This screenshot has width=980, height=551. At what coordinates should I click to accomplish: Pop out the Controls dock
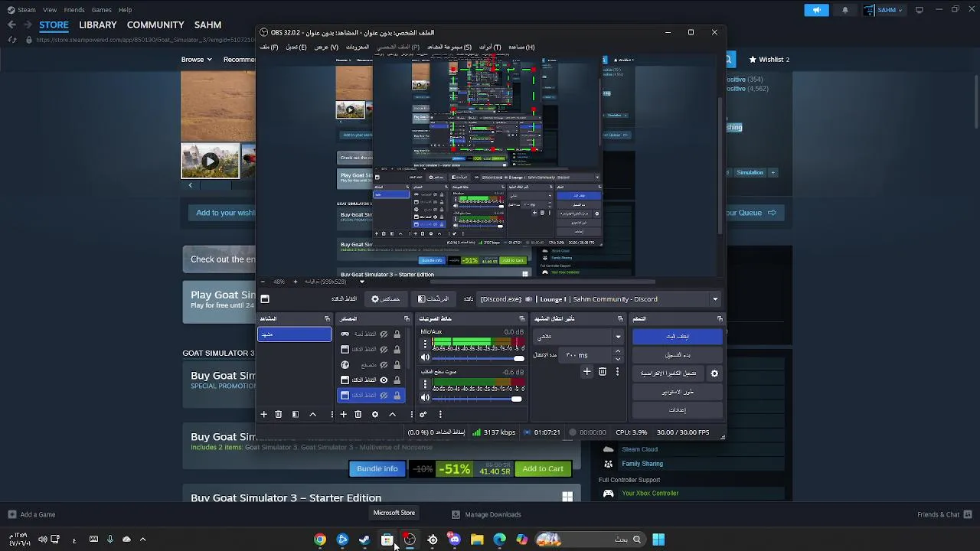720,318
